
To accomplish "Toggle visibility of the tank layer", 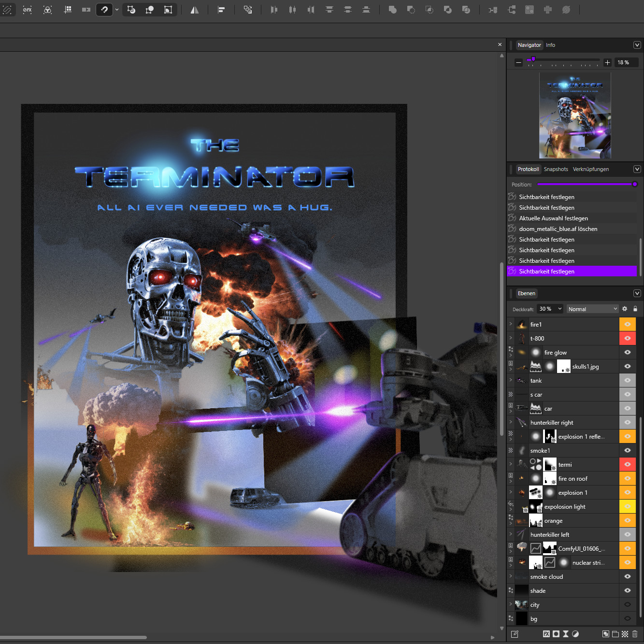I will point(628,381).
